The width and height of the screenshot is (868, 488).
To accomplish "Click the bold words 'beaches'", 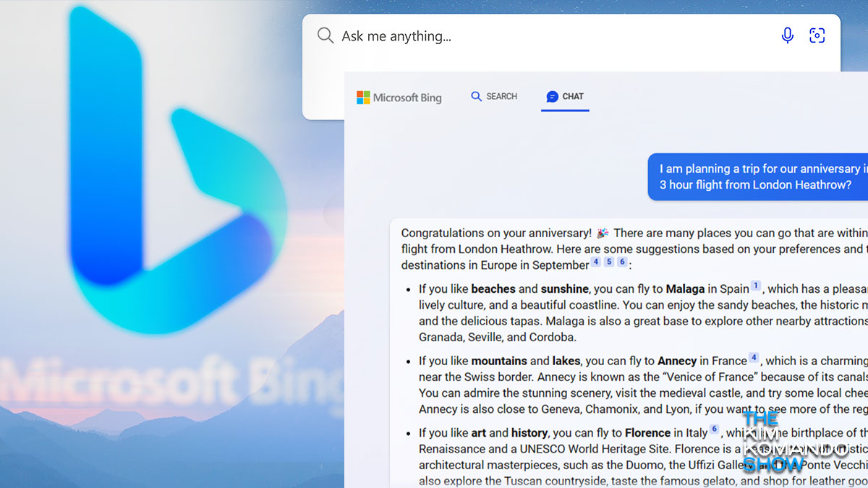I will coord(493,289).
